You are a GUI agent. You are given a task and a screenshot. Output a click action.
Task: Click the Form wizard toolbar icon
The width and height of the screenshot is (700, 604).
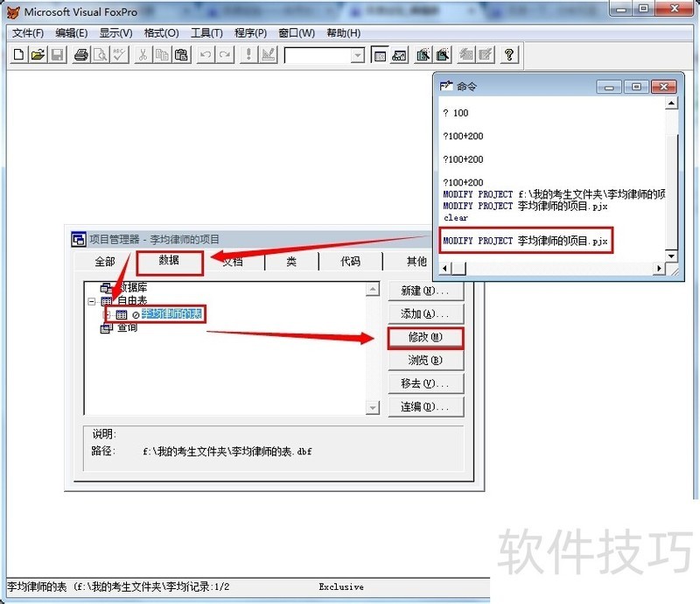[x=423, y=54]
